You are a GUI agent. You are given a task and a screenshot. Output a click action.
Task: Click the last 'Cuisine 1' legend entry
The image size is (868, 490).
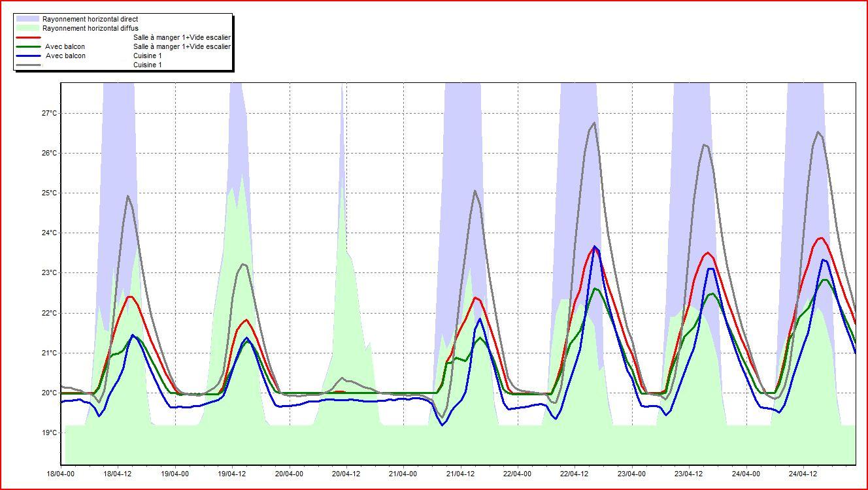click(148, 65)
